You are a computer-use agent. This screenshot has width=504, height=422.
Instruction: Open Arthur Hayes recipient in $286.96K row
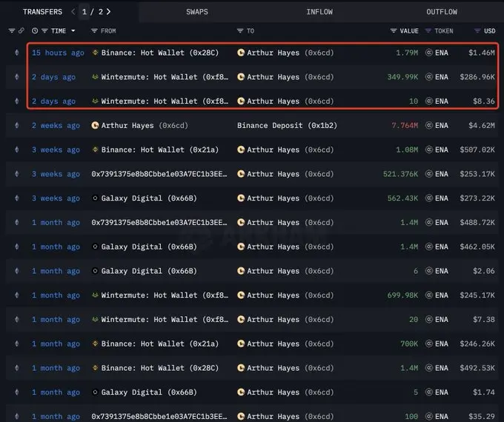[x=291, y=77]
